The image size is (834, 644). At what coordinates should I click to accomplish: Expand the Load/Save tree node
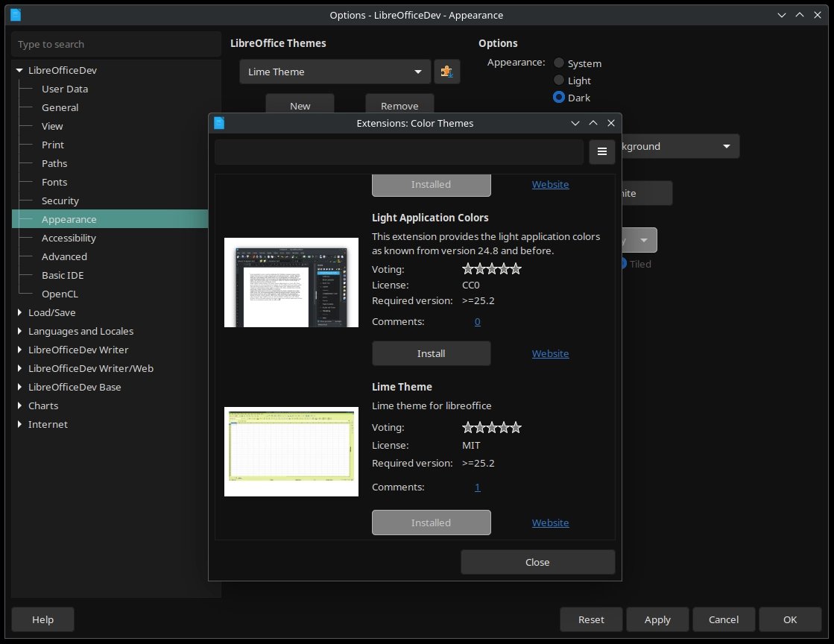[20, 312]
